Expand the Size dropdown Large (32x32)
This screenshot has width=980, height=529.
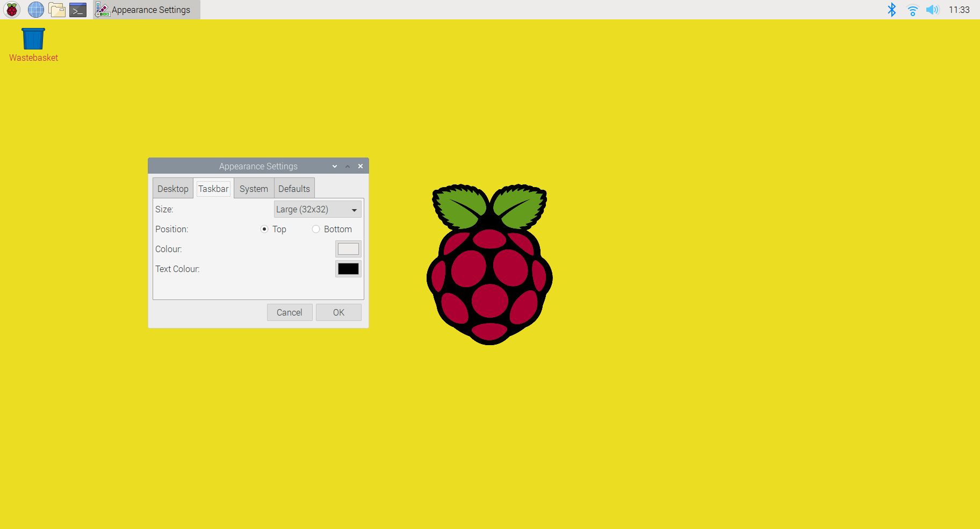coord(318,209)
